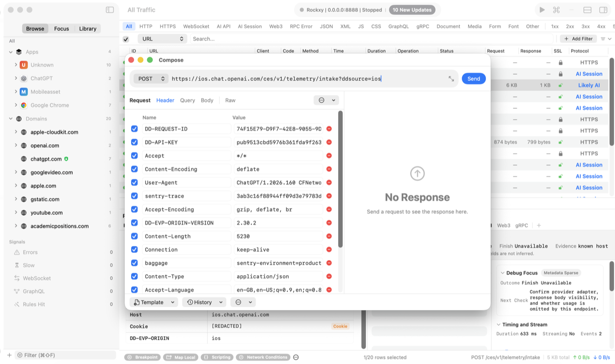Toggle the filter enable checkbox beside URL
The image size is (615, 364).
[126, 39]
